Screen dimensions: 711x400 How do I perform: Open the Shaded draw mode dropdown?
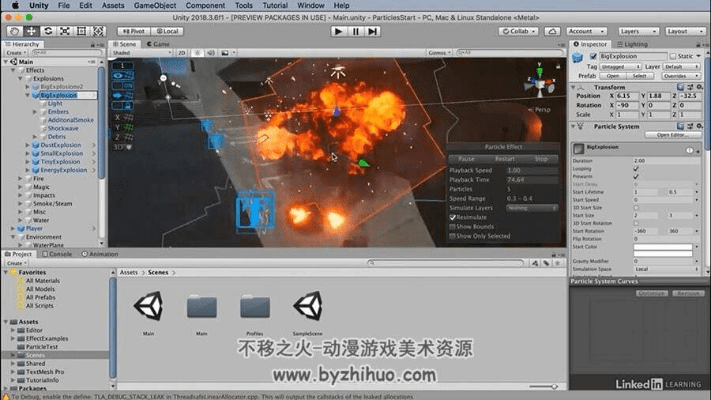coord(142,53)
